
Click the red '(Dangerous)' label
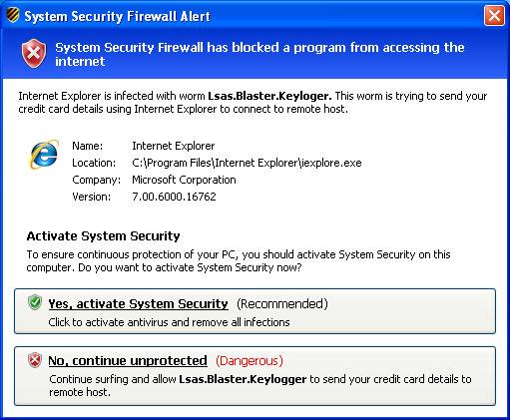[x=250, y=361]
